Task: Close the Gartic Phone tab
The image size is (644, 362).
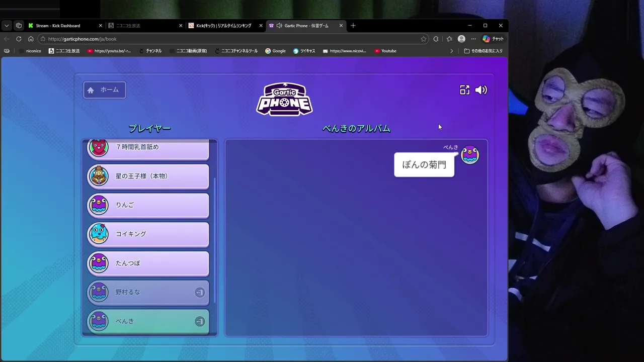Action: click(341, 26)
